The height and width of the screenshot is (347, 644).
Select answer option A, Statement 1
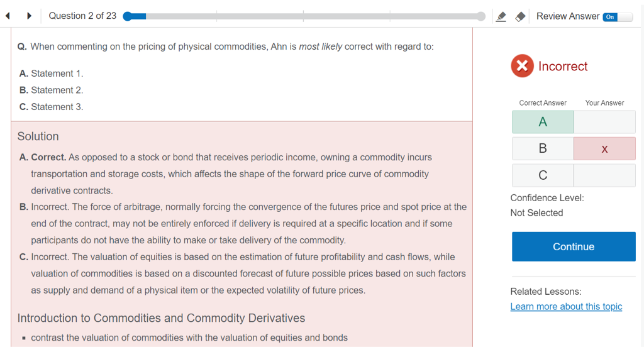tap(52, 74)
